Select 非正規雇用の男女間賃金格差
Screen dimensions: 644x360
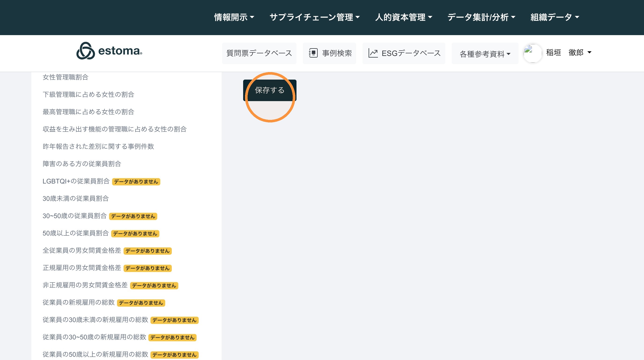pyautogui.click(x=85, y=285)
